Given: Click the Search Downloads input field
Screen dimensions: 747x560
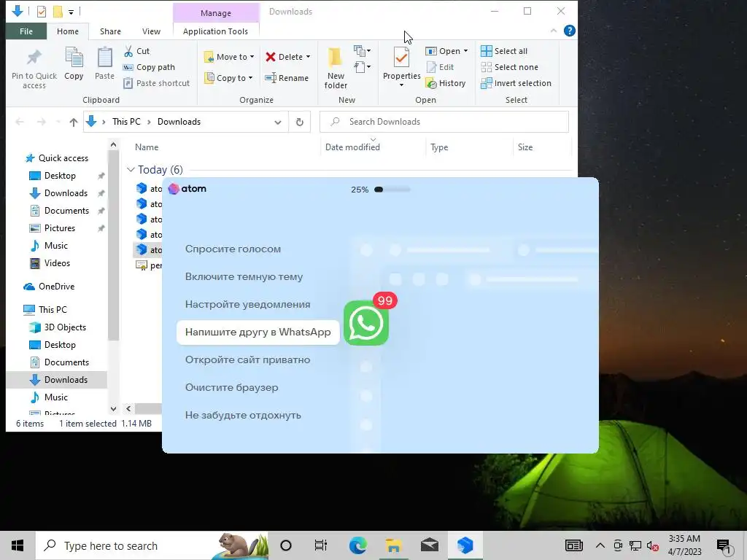Looking at the screenshot, I should coord(444,122).
